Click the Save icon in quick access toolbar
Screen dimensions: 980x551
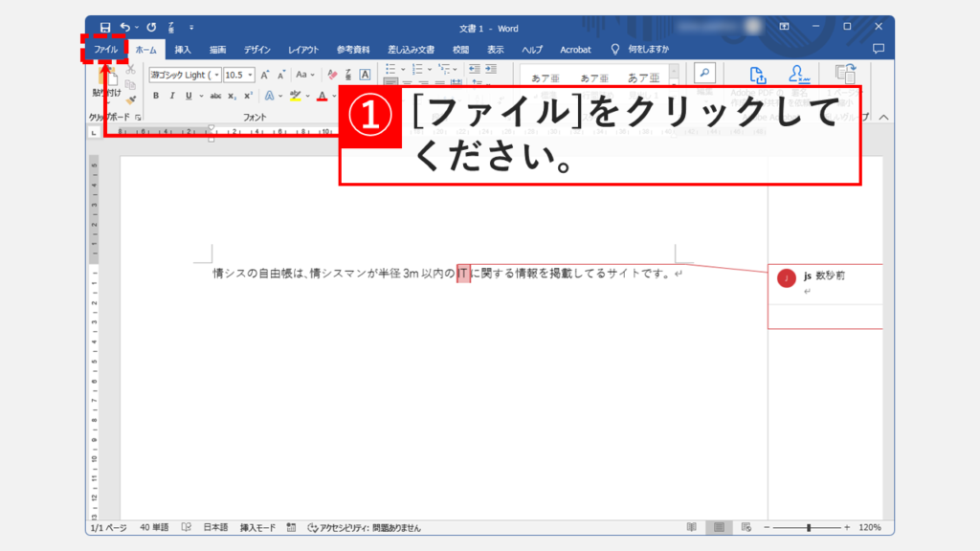tap(105, 28)
